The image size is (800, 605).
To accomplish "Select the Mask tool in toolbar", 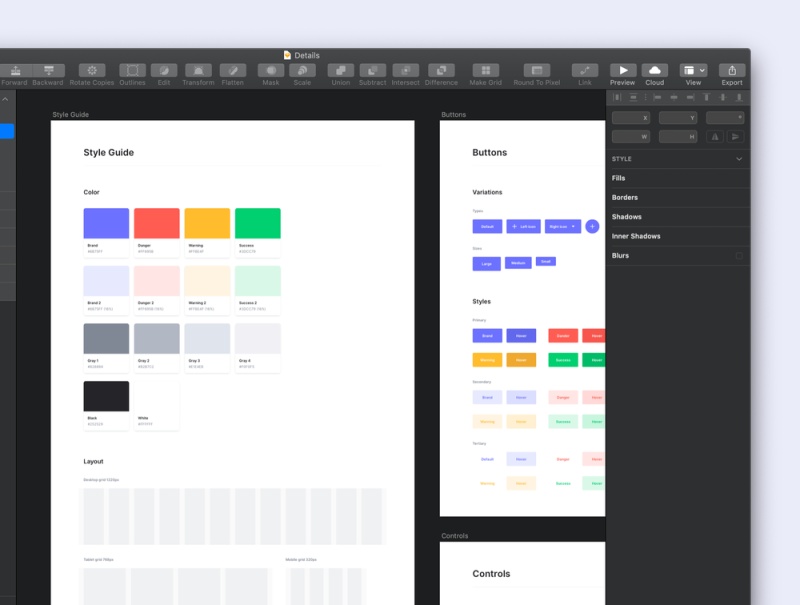I will click(270, 70).
